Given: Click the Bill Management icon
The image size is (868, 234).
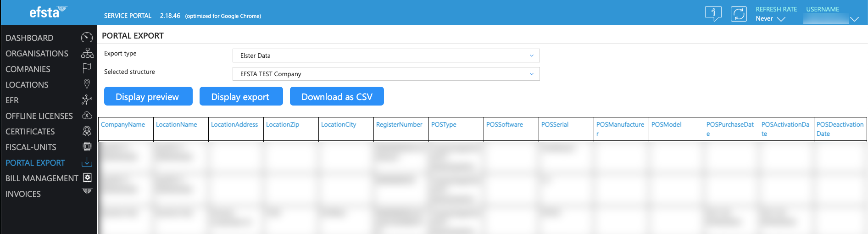Looking at the screenshot, I should (87, 178).
